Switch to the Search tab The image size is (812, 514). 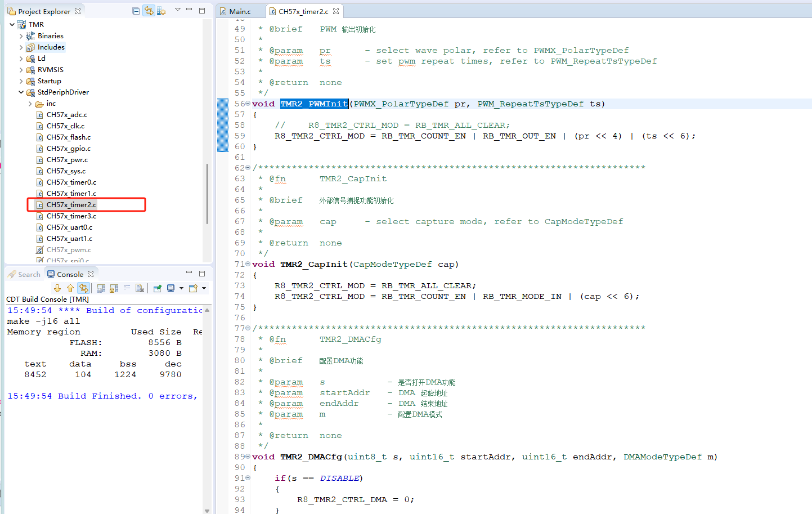pyautogui.click(x=24, y=274)
